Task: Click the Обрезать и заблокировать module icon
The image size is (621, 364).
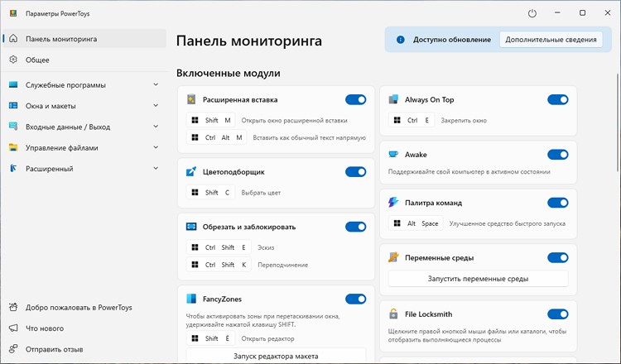Action: point(191,227)
